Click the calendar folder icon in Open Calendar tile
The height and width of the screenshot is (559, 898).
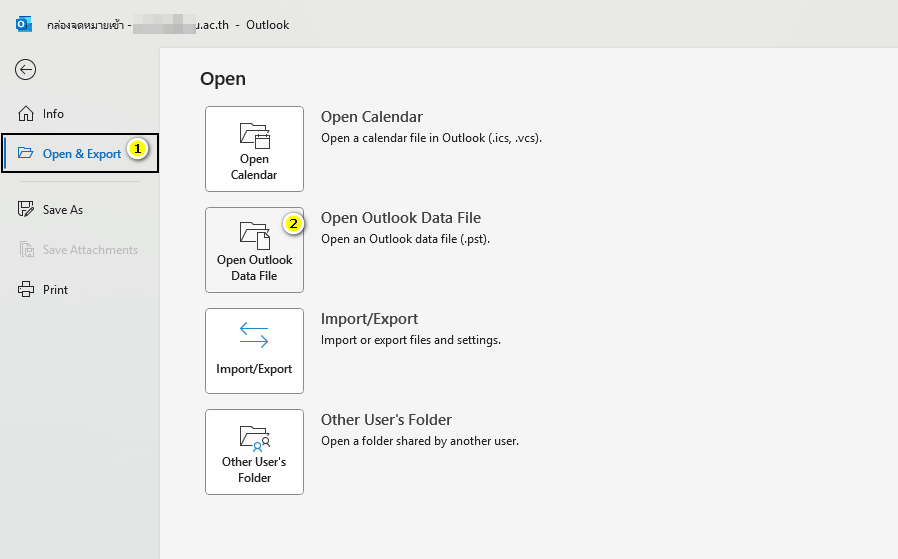[x=254, y=135]
